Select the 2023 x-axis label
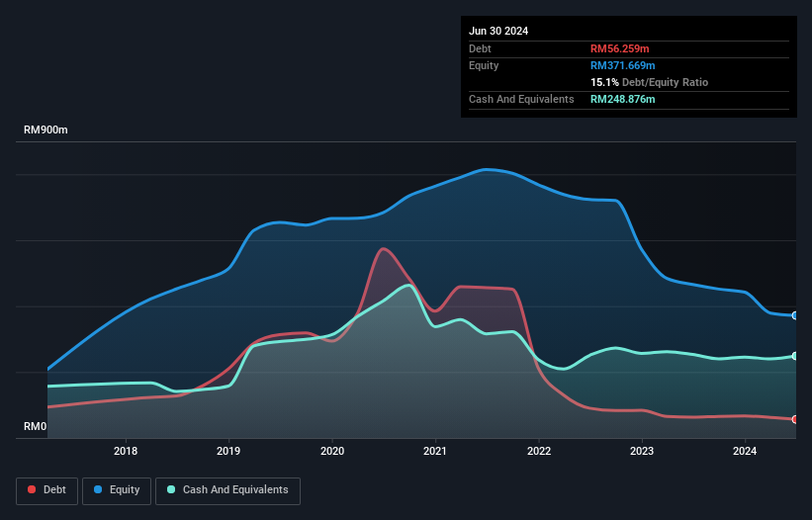 pyautogui.click(x=642, y=451)
